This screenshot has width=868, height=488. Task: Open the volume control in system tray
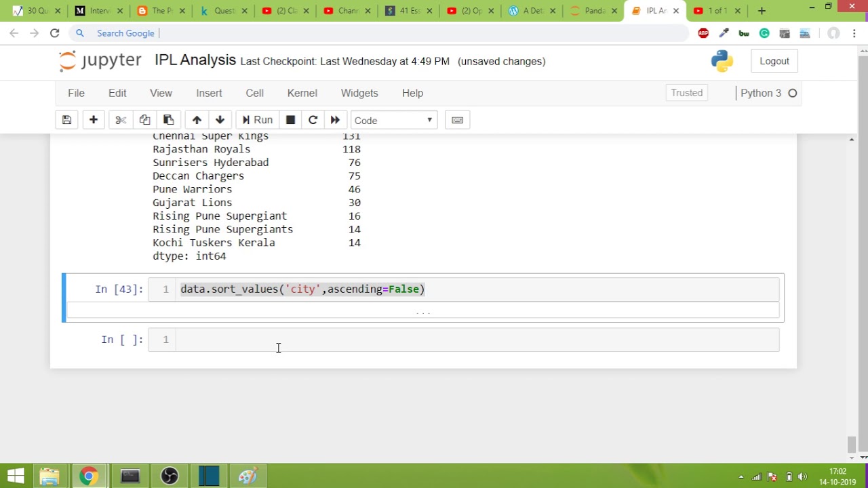[x=803, y=476]
